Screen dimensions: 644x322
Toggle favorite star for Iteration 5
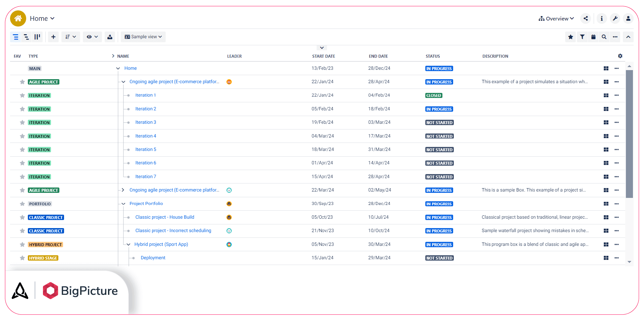(22, 150)
